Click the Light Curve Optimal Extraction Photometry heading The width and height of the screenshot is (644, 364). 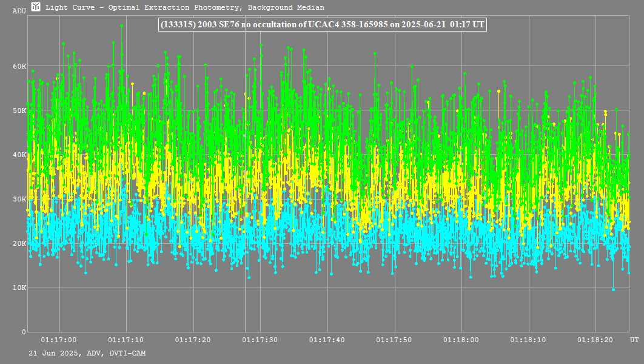[x=184, y=7]
